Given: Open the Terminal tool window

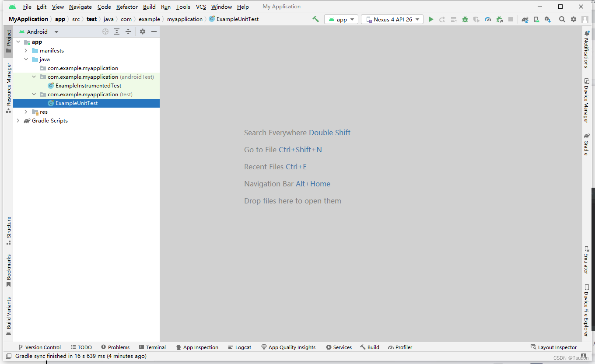Looking at the screenshot, I should (x=152, y=347).
